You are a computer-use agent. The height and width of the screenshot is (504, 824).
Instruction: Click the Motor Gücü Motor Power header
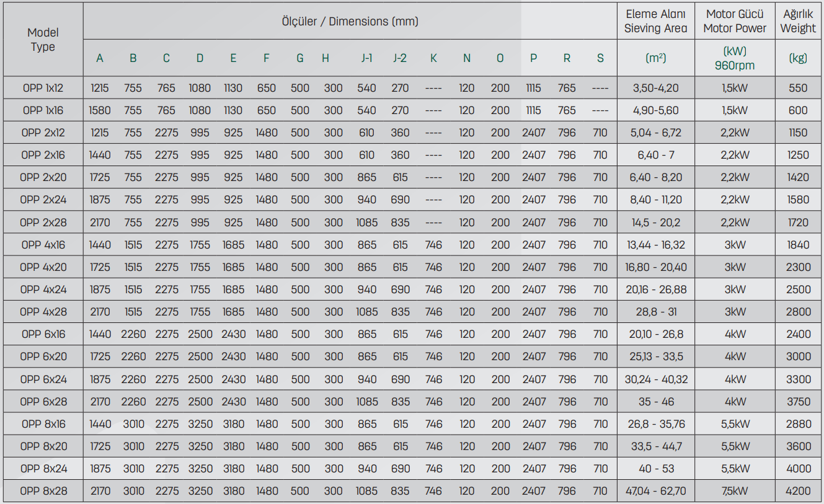pos(735,21)
